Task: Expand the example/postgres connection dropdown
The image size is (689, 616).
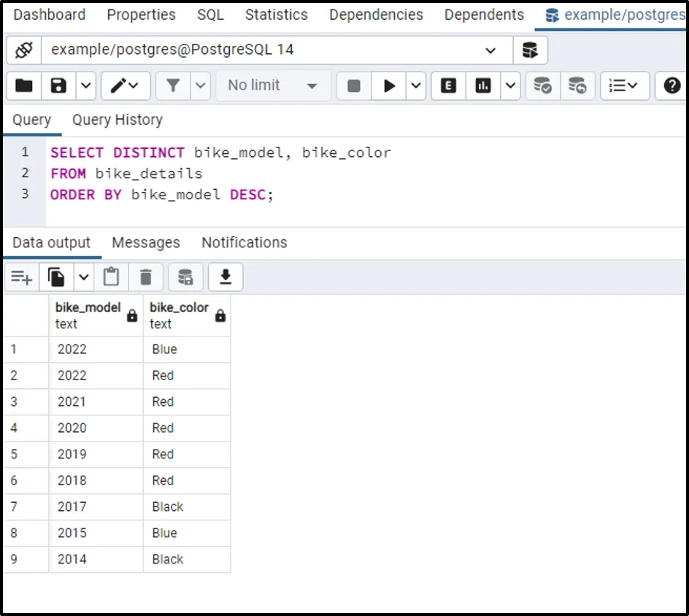Action: (490, 50)
